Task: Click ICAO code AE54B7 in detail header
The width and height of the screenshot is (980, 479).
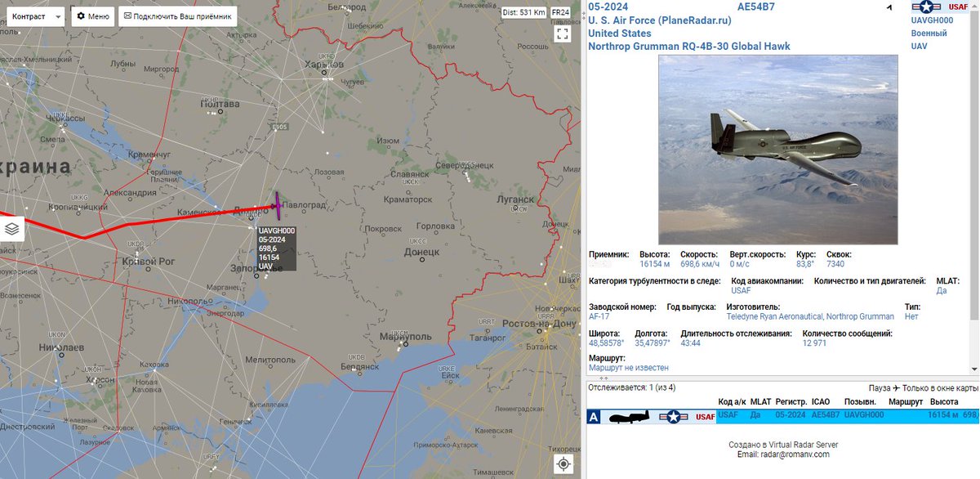Action: [x=755, y=7]
